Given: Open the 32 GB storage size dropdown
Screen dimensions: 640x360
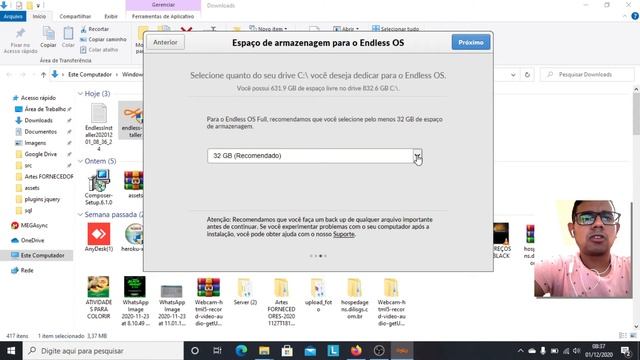Looking at the screenshot, I should tap(417, 156).
